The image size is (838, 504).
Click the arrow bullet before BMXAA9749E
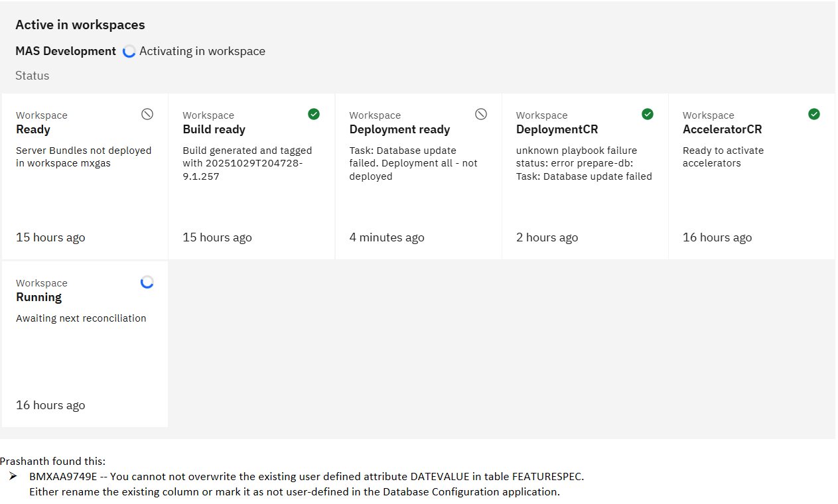13,476
